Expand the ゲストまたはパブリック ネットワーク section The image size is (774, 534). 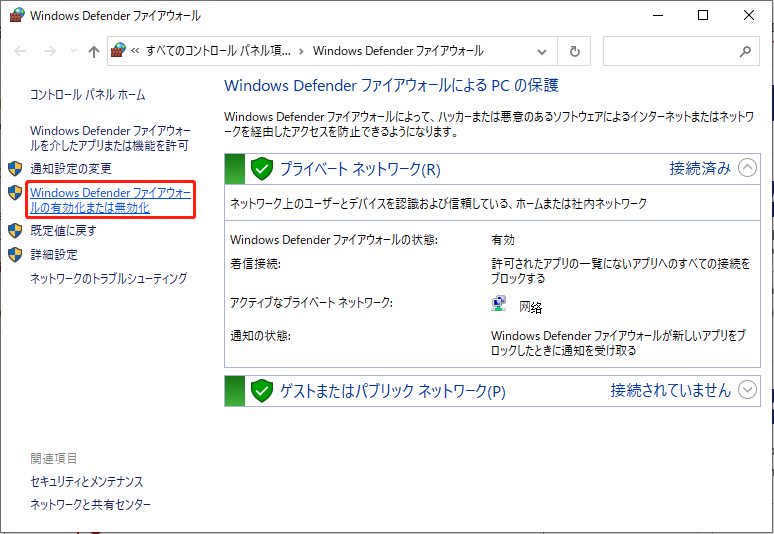coord(747,390)
